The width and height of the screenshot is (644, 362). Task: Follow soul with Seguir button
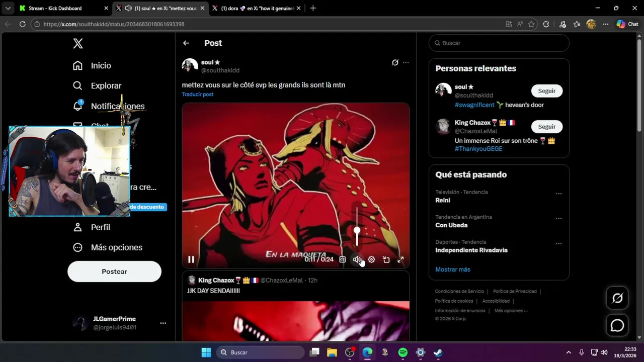547,91
